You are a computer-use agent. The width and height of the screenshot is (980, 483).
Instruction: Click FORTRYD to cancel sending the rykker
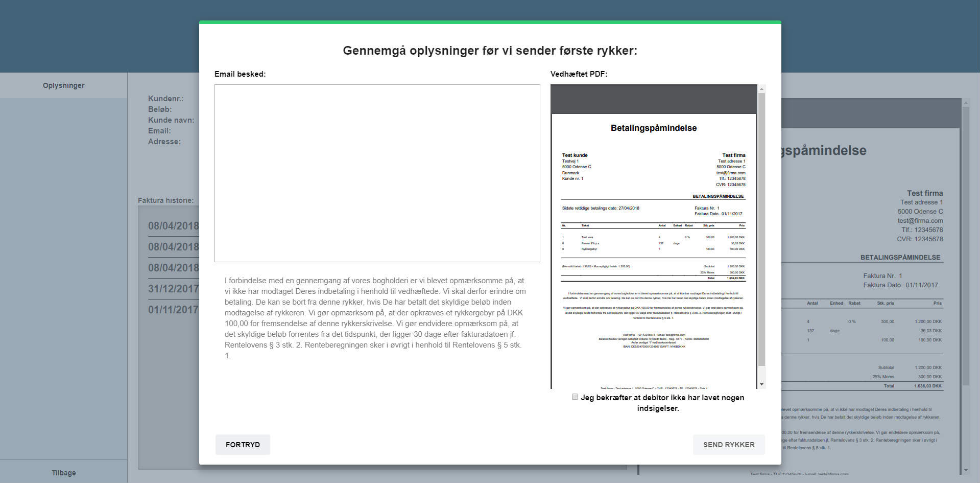coord(243,444)
